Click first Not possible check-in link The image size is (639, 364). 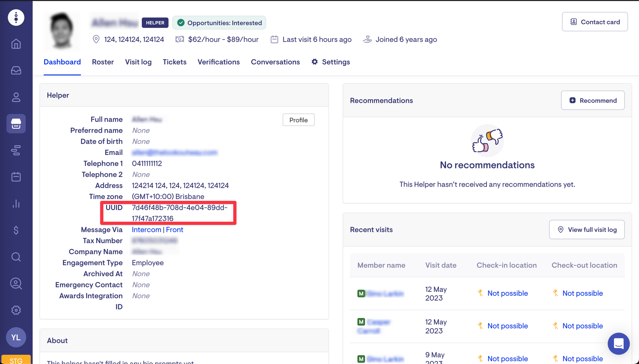coord(507,293)
